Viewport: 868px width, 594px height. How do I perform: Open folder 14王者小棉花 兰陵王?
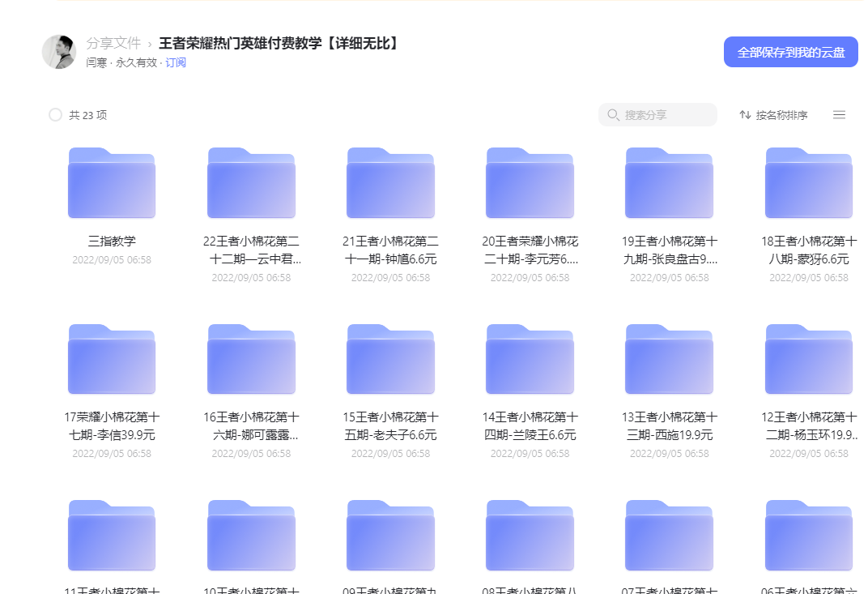point(530,359)
